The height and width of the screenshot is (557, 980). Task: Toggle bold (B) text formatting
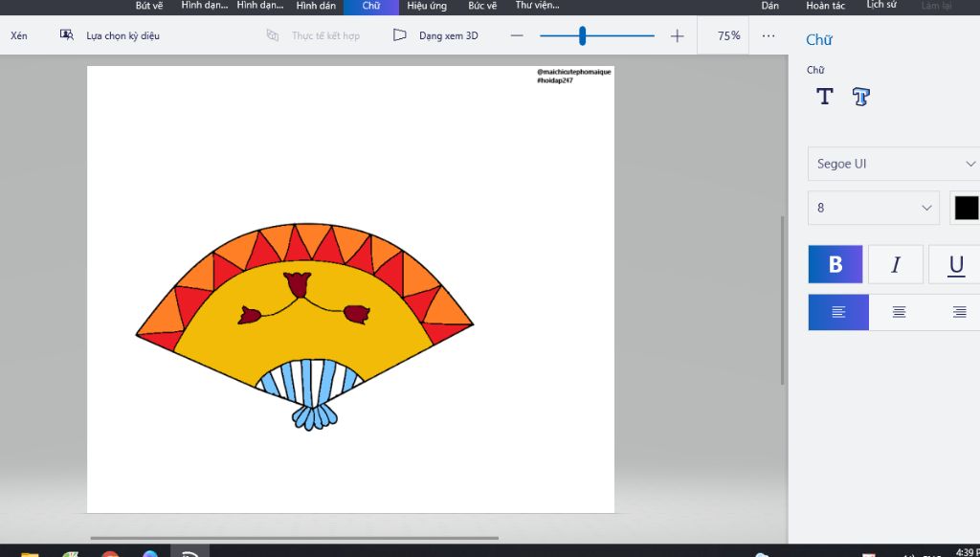[835, 264]
